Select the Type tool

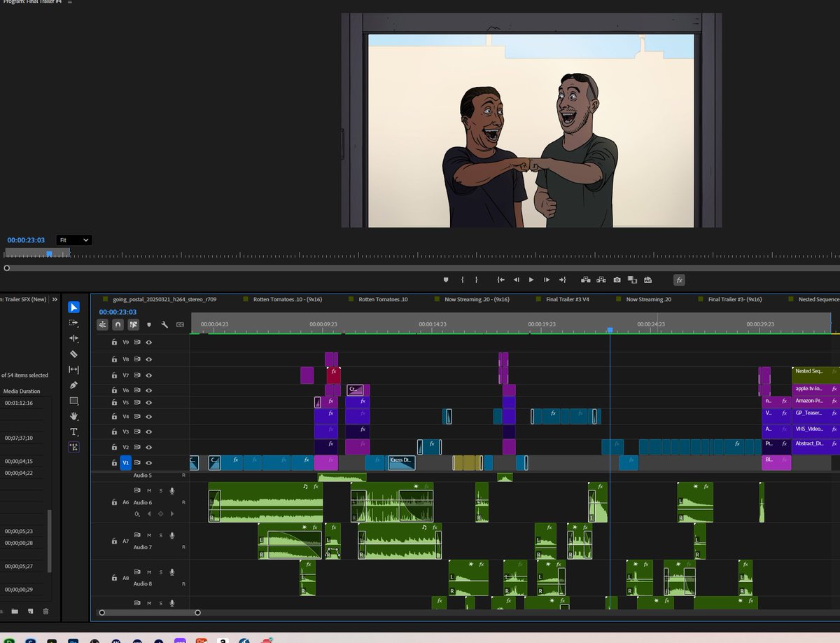(73, 431)
